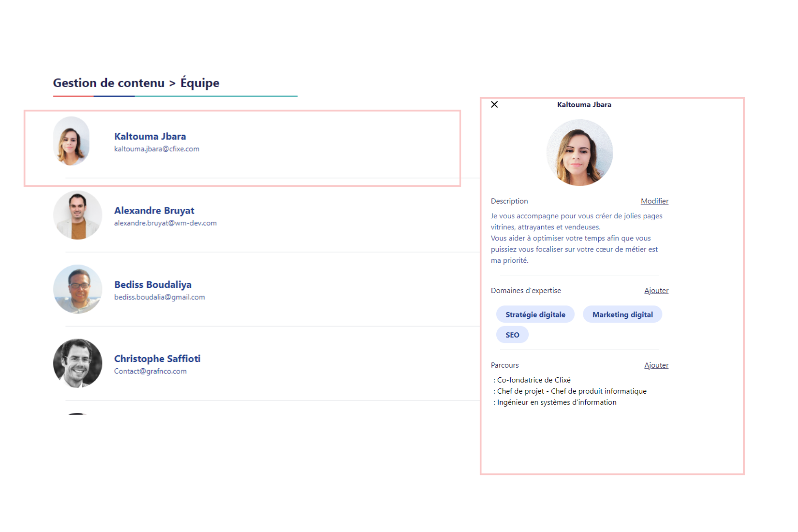Select the Marketing digital tag
Screen dimensions: 798x532
click(622, 315)
